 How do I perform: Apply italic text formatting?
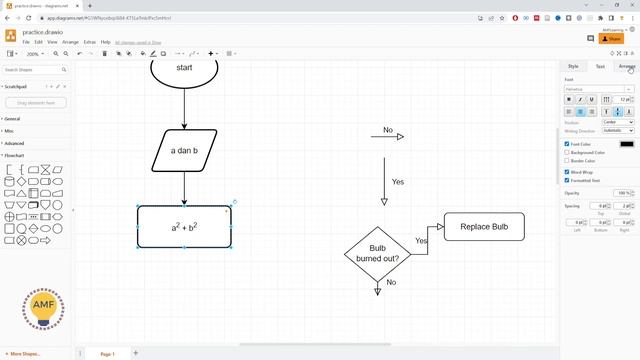[580, 99]
